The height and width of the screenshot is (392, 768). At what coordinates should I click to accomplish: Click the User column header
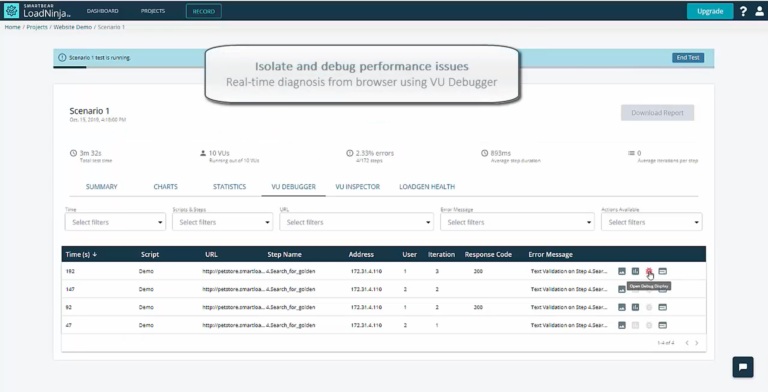point(409,254)
